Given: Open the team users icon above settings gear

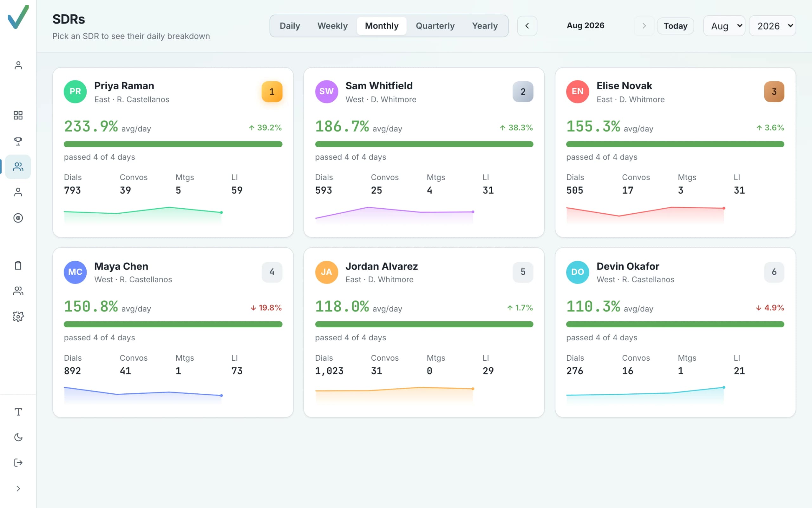Looking at the screenshot, I should [x=18, y=291].
